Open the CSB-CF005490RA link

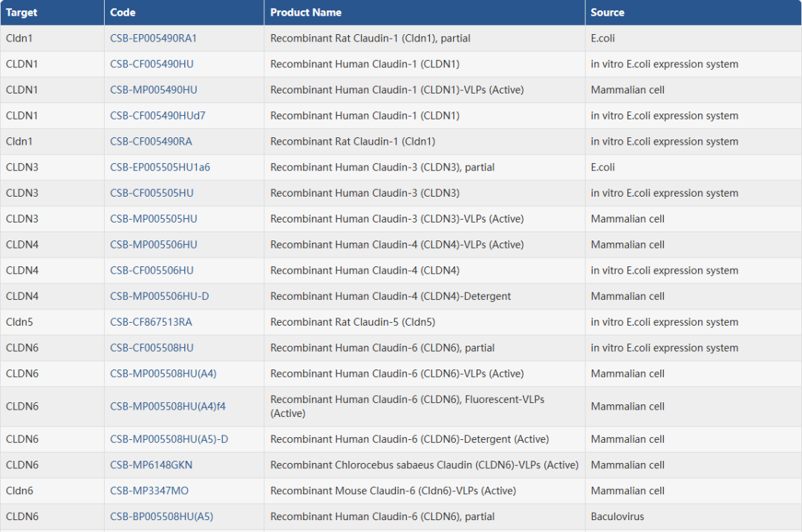(x=151, y=142)
